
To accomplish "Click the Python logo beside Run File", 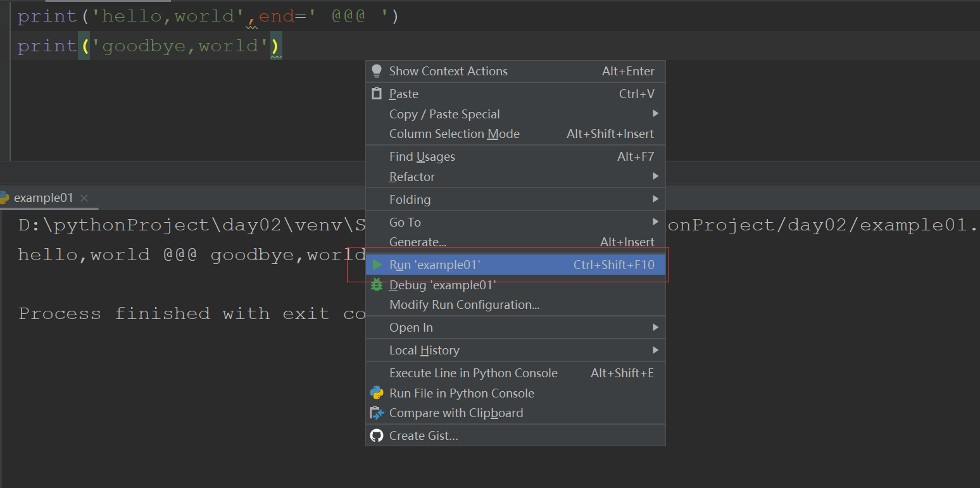I will [377, 393].
